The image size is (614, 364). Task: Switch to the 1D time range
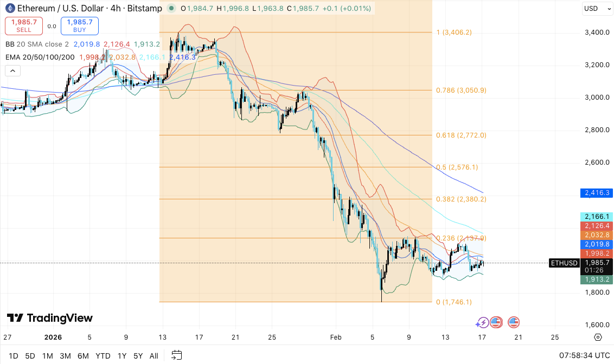pos(14,356)
